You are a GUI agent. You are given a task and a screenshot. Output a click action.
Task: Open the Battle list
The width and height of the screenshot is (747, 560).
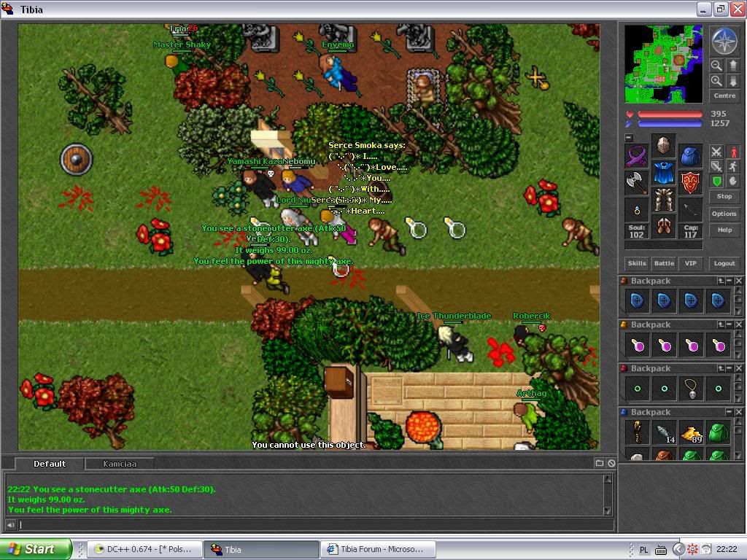coord(664,263)
